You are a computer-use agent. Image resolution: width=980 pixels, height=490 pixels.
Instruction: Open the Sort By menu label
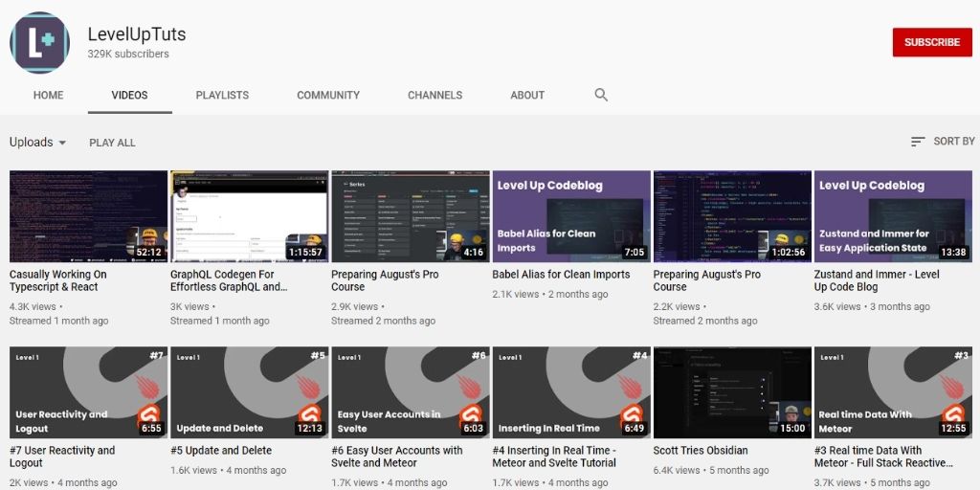coord(954,142)
